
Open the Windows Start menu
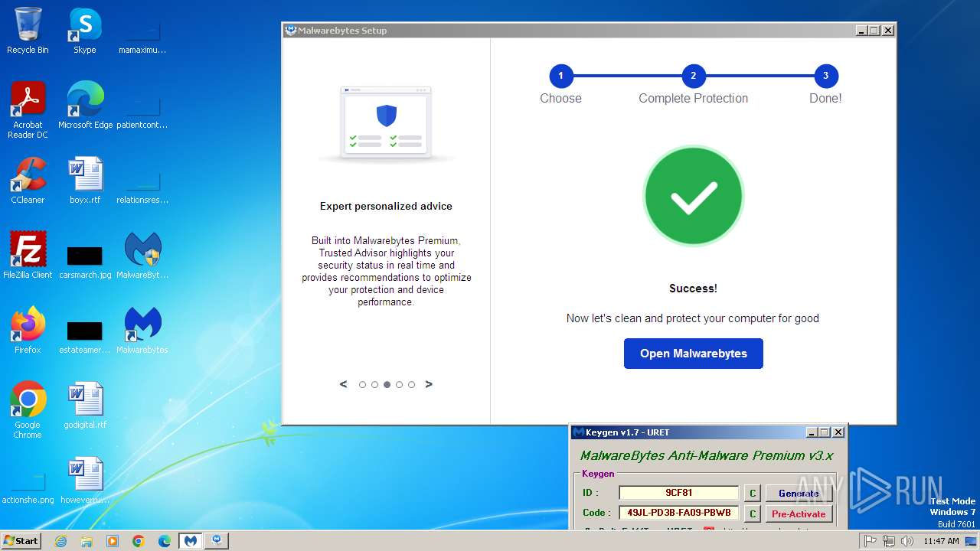click(x=21, y=540)
